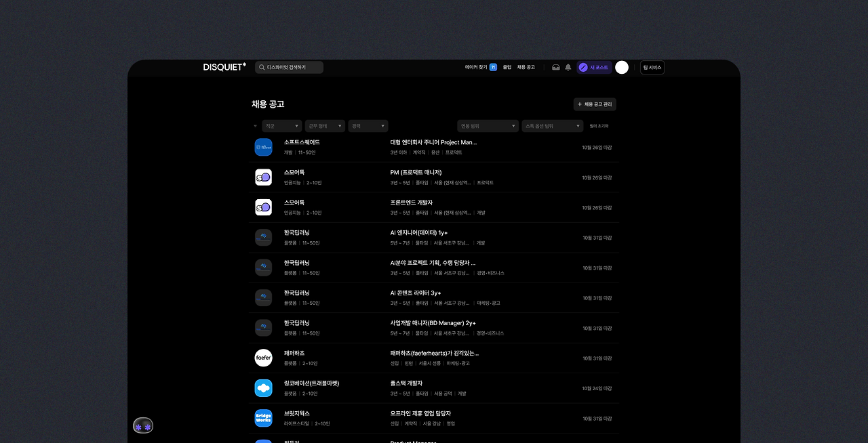
Task: Open the DISQUIET logo home link
Action: point(224,67)
